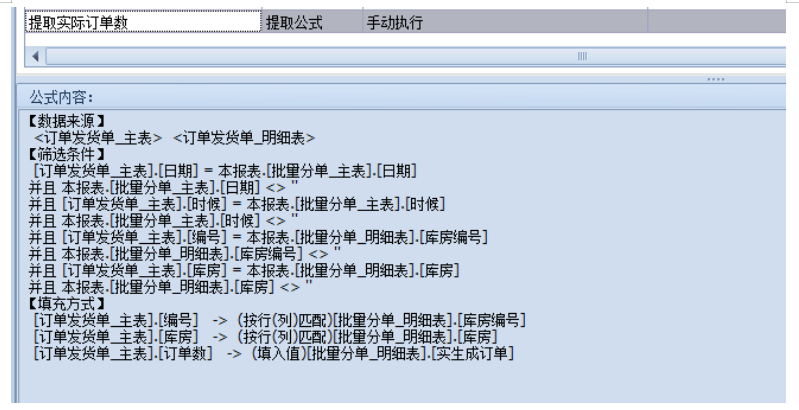
Task: Click the 公式内容 panel header
Action: point(60,98)
